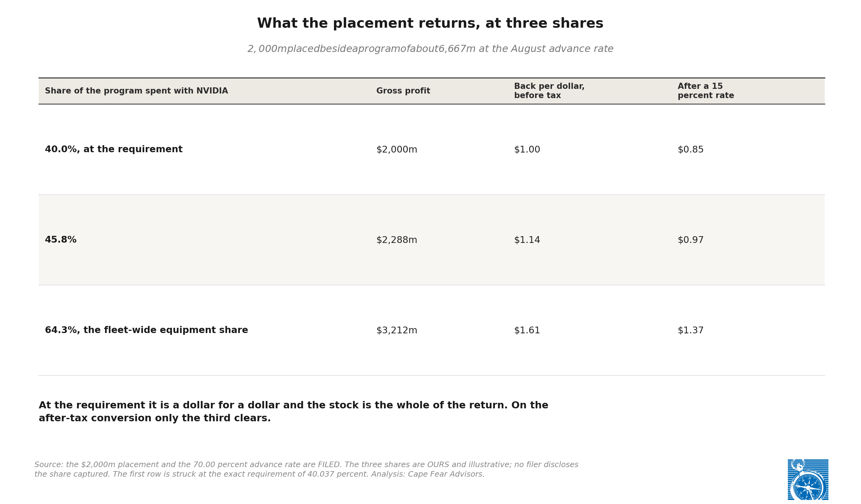861x504 pixels.
Task: Click the $1.61 back per dollar value
Action: point(527,331)
